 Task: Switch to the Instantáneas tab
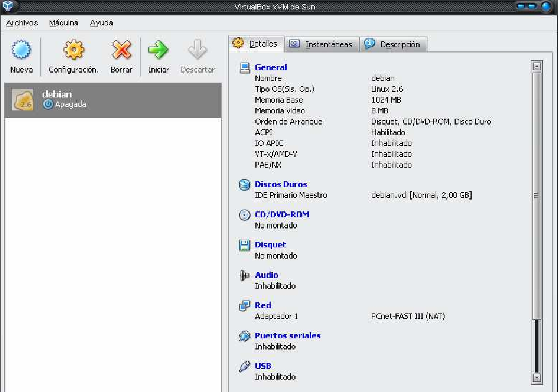click(x=322, y=44)
